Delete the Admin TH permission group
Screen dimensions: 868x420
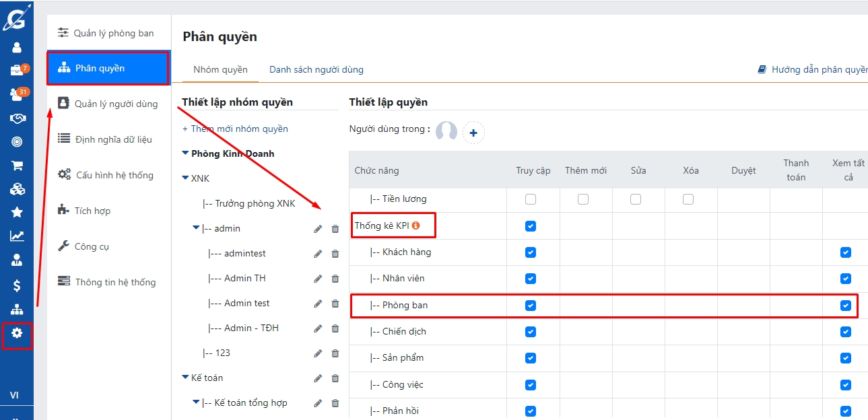[x=335, y=279]
